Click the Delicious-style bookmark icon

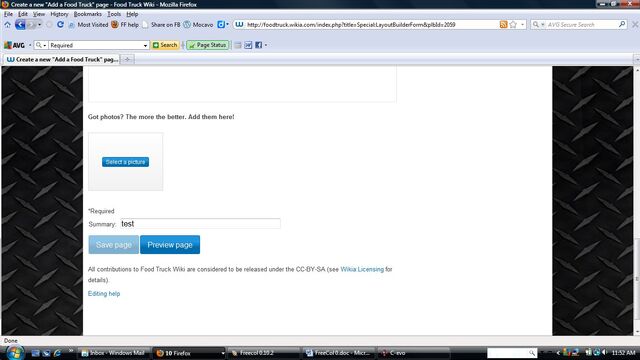(x=221, y=24)
